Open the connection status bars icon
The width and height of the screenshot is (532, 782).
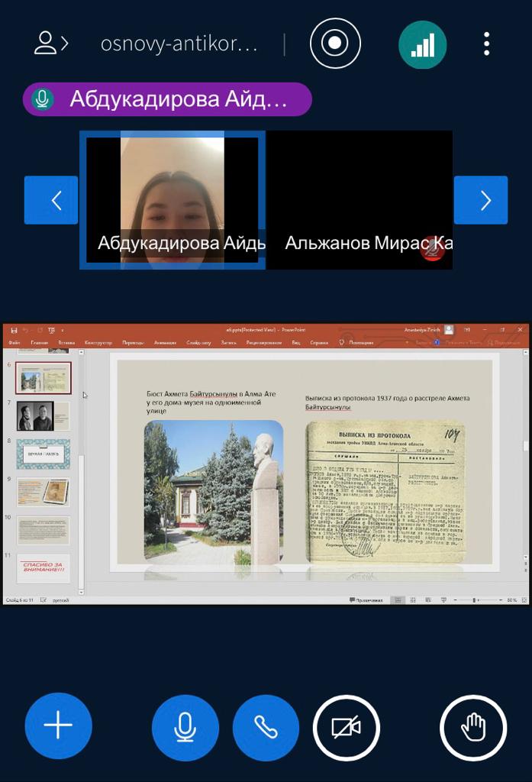click(423, 44)
